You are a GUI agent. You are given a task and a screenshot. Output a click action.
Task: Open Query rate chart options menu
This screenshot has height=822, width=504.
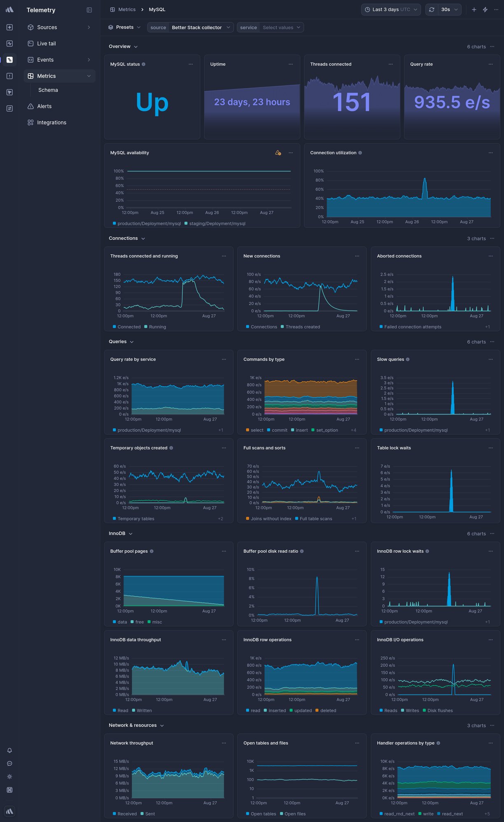click(x=491, y=64)
